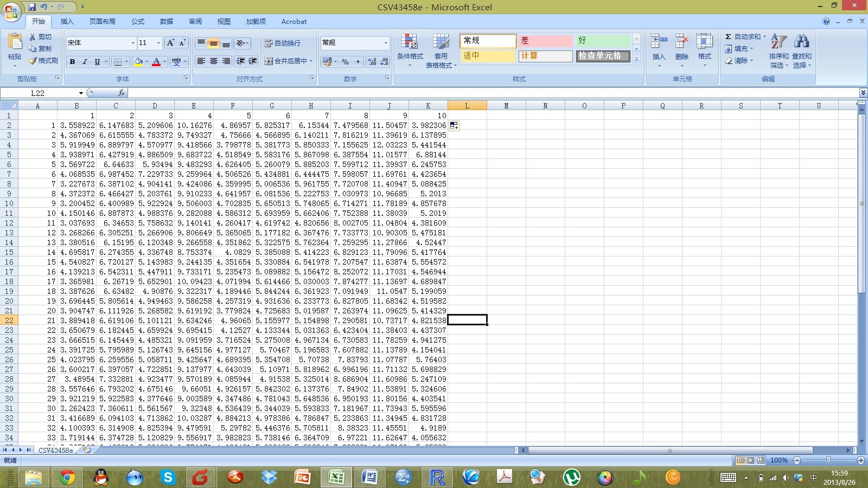Expand 清除 clear dropdown

752,61
